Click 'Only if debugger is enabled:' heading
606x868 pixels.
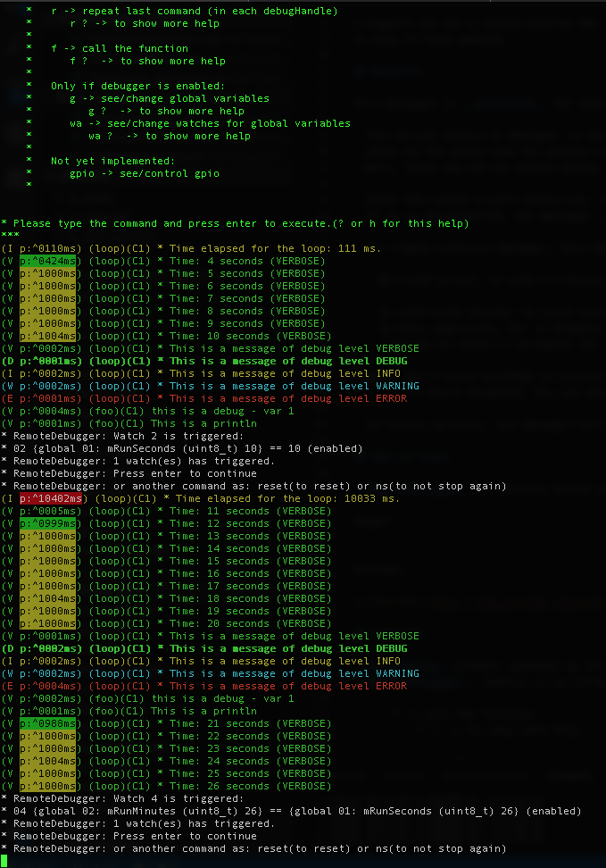138,86
